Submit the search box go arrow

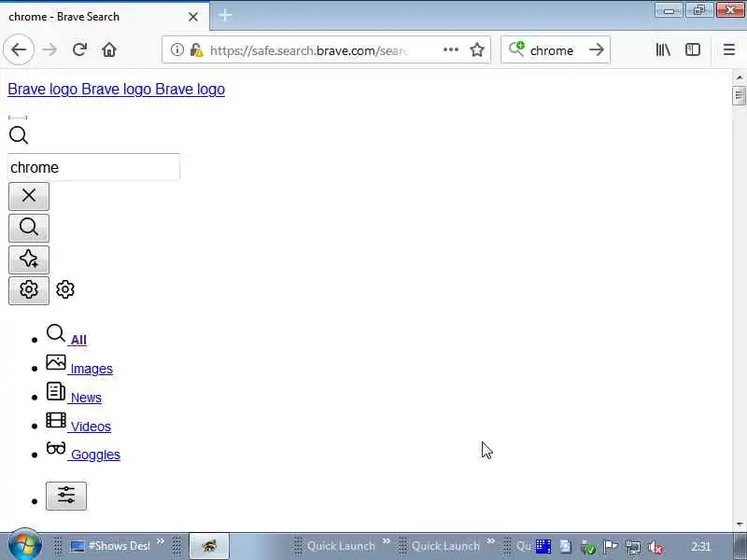click(597, 49)
